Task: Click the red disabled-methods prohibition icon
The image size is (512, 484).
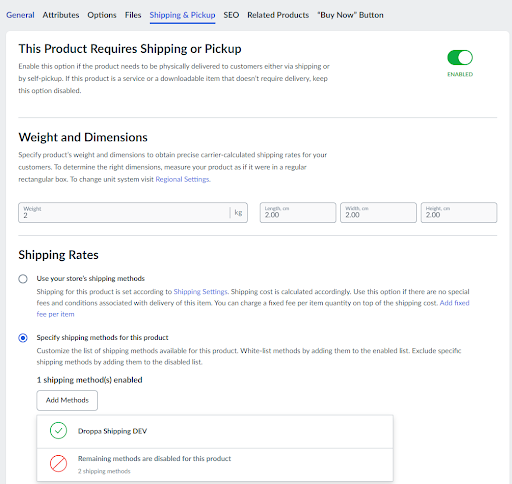Action: 58,463
